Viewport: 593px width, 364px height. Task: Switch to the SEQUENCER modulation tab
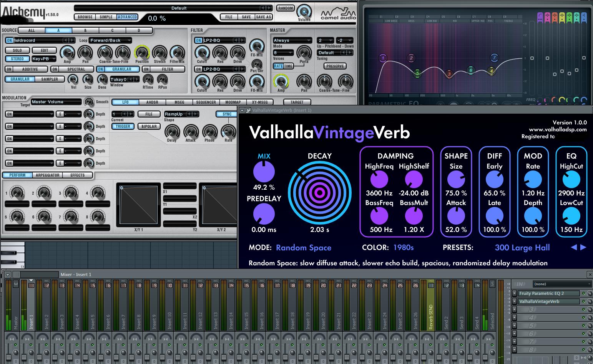(206, 102)
